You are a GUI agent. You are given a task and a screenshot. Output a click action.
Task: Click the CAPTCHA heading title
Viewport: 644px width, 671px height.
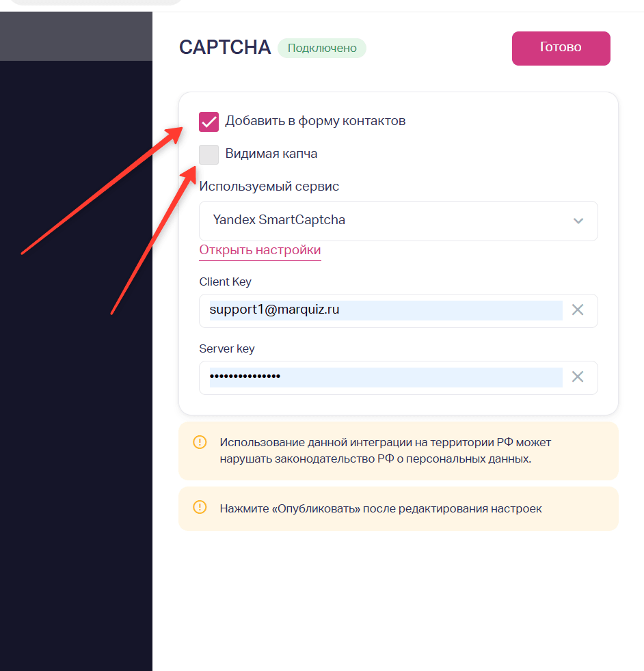(225, 47)
